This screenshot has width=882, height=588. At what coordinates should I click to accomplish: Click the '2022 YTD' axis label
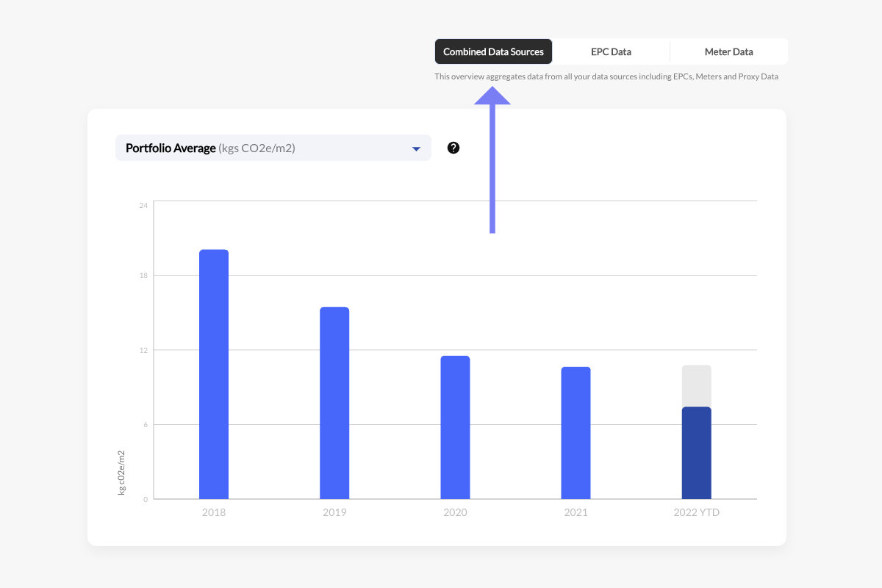[x=696, y=512]
